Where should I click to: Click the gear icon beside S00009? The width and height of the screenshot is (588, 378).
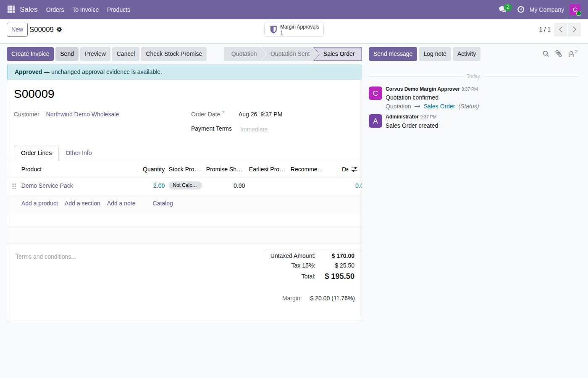click(59, 29)
